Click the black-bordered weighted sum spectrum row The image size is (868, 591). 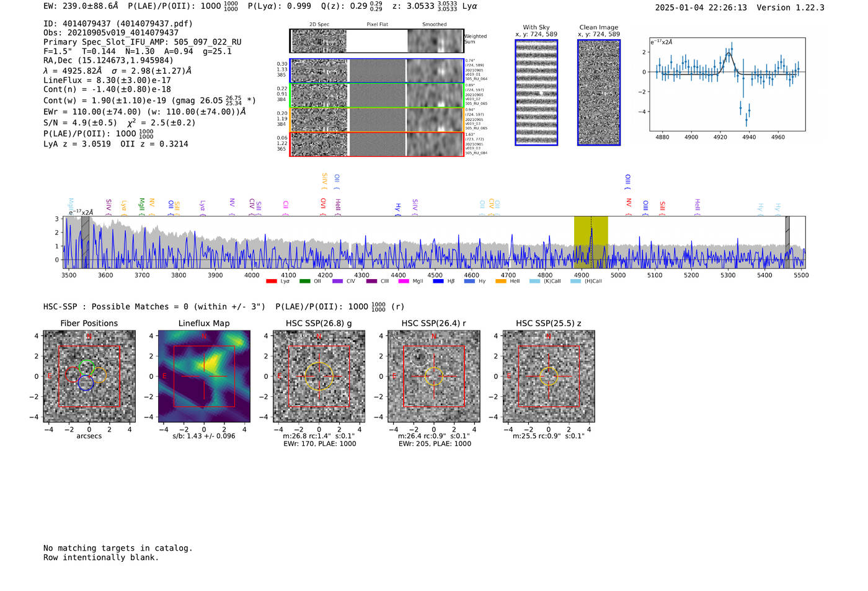(x=377, y=41)
